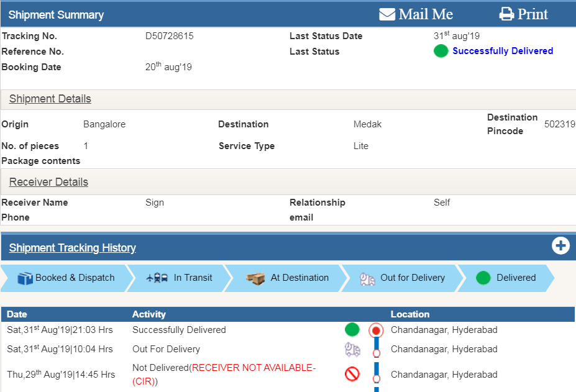Screen dimensions: 576x392
Task: Click the Print printer icon
Action: pyautogui.click(x=507, y=14)
